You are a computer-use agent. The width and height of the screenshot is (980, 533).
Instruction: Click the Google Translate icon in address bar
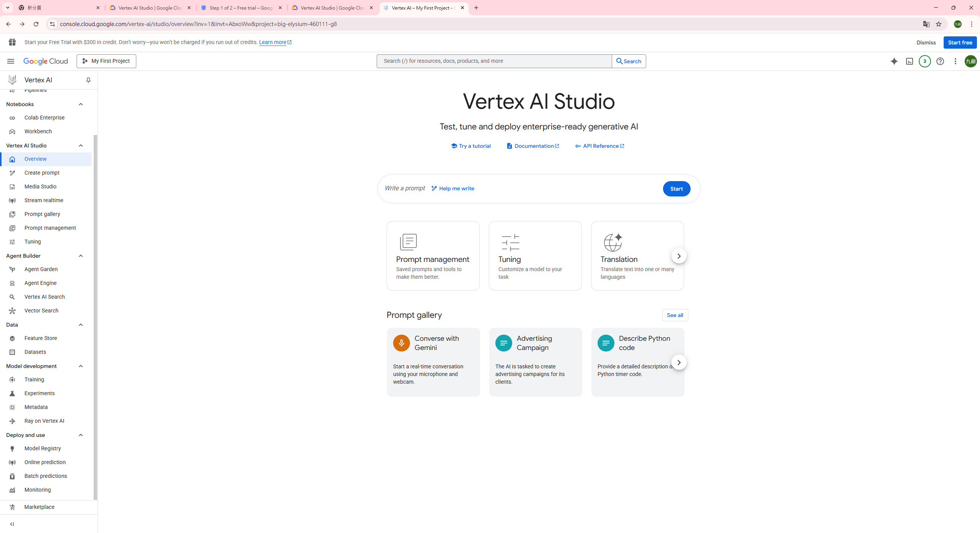pos(926,24)
